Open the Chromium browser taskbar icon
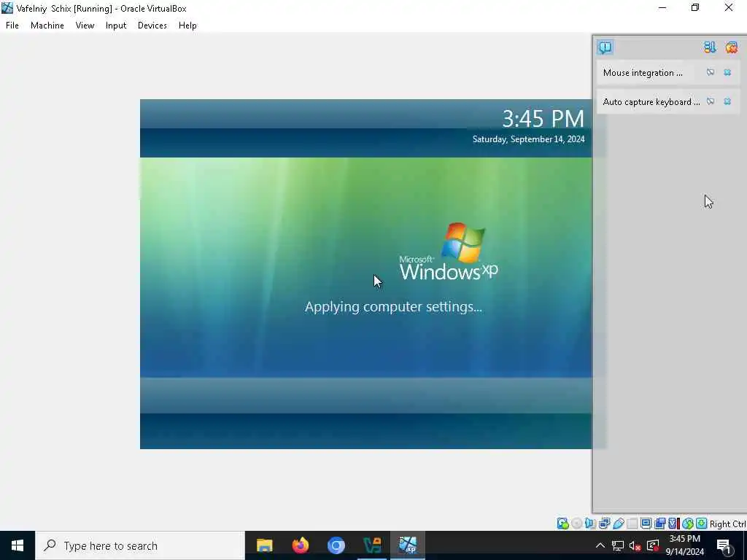The width and height of the screenshot is (747, 560). [x=336, y=545]
